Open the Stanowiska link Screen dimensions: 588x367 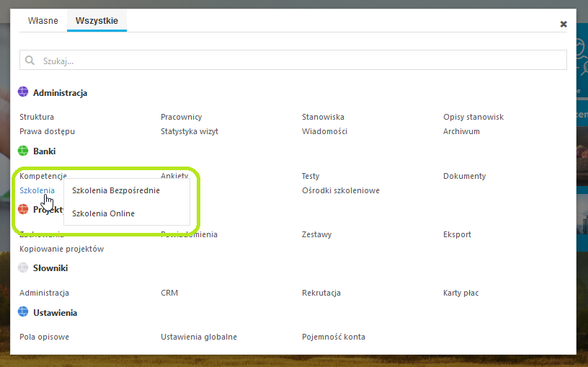[x=323, y=117]
